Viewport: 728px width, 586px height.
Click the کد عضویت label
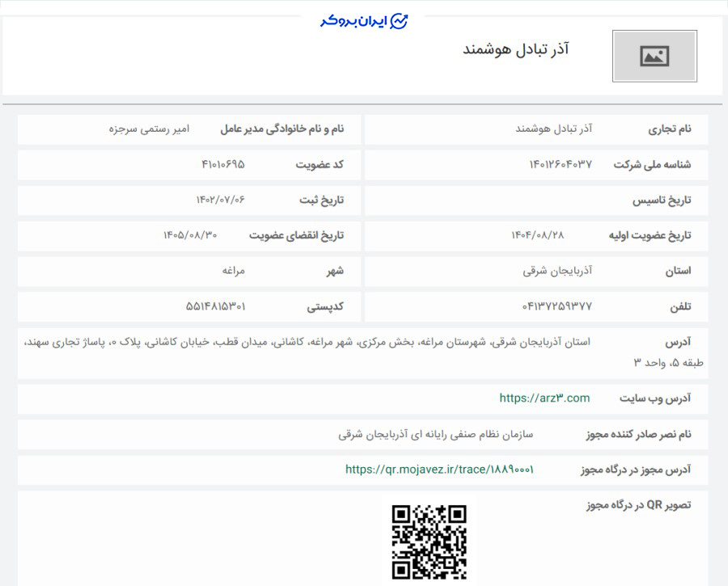tap(320, 164)
